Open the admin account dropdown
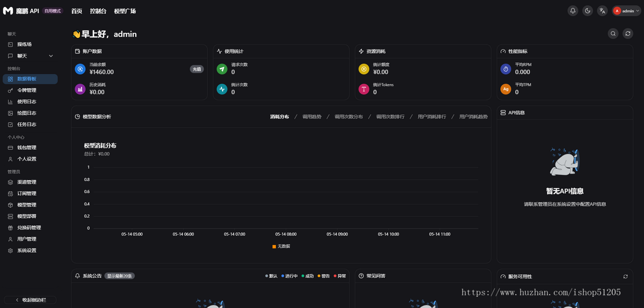This screenshot has width=644, height=308. pos(626,11)
